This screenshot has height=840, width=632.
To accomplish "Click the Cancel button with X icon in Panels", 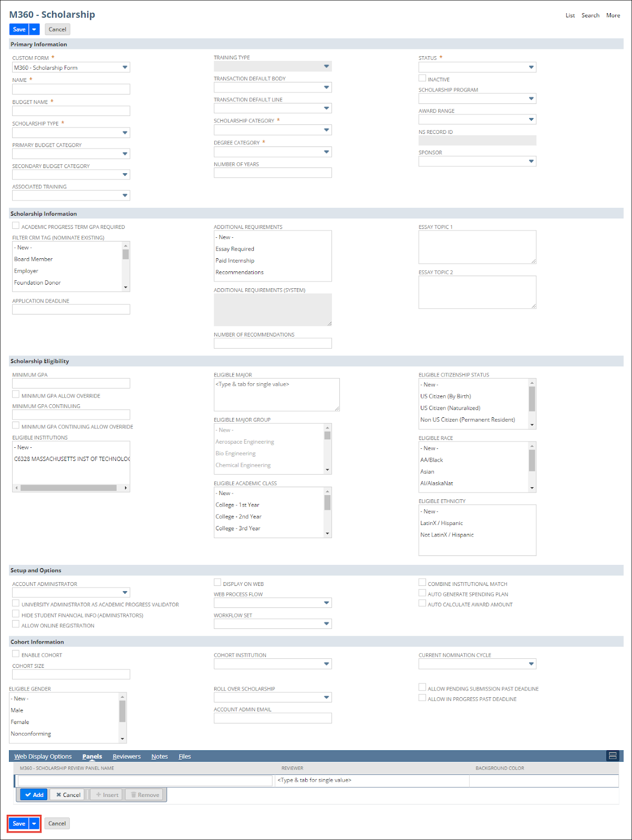I will point(68,795).
